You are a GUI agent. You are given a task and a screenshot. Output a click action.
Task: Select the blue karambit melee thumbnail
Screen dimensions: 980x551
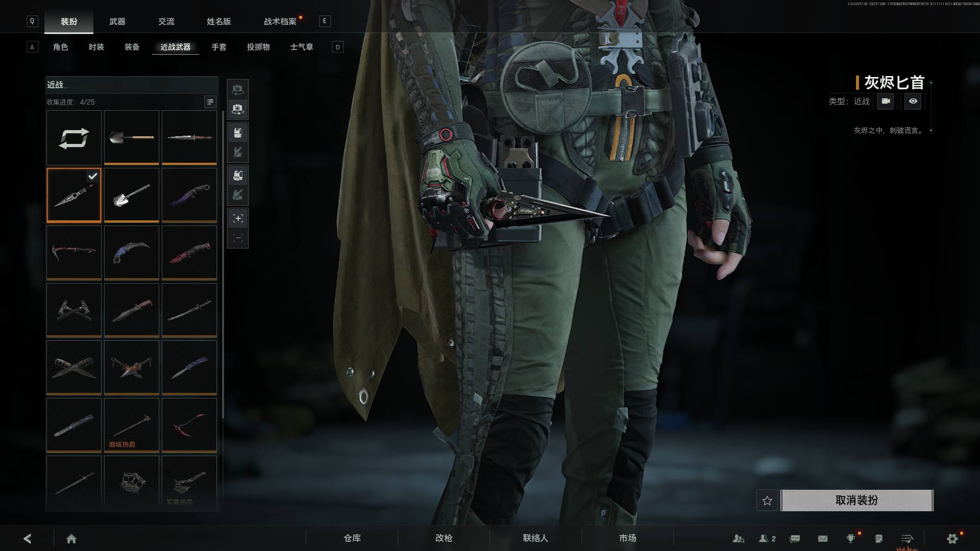(x=132, y=253)
